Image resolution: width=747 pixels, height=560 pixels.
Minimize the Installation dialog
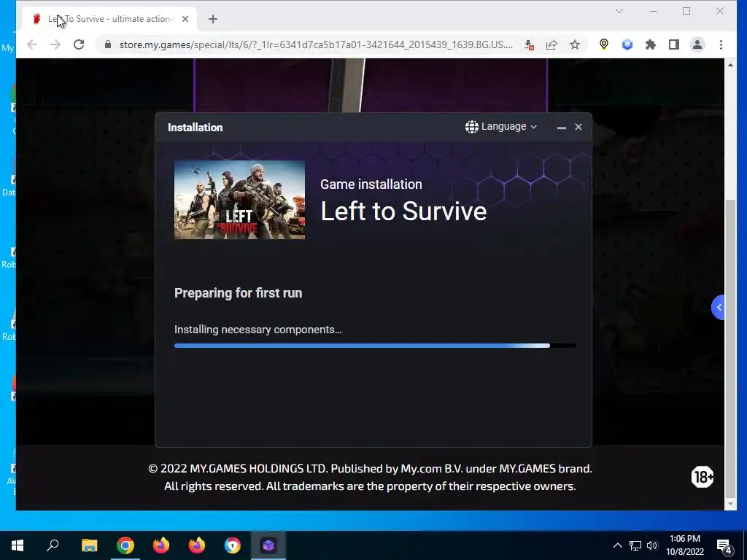(561, 127)
